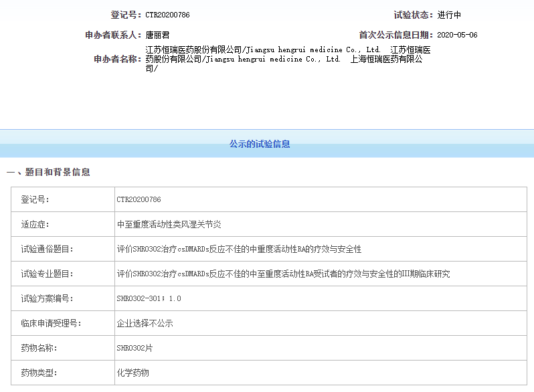Click the 试验方案编号 row label
This screenshot has width=534, height=392.
(x=48, y=299)
